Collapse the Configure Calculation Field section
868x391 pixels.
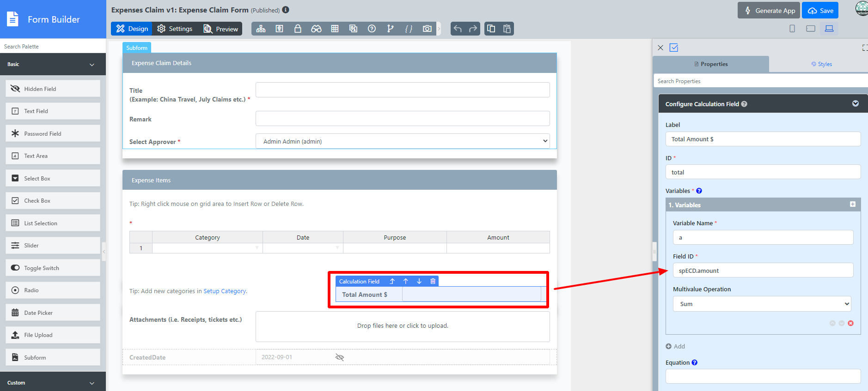click(x=856, y=103)
